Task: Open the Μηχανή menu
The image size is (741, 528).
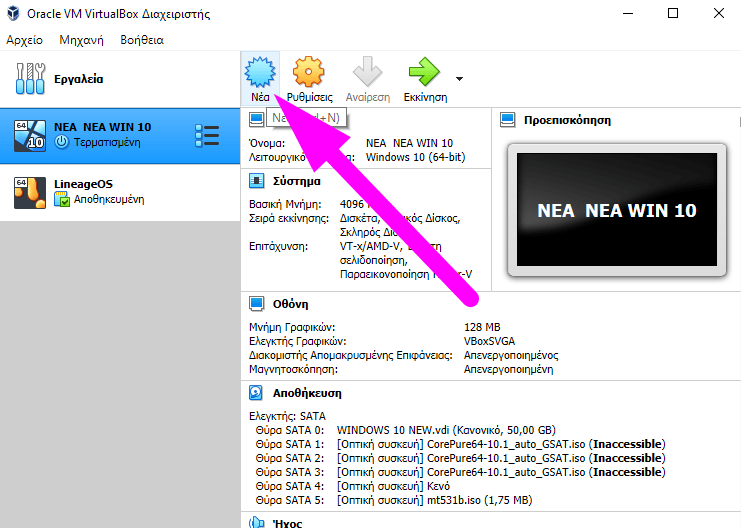Action: coord(81,40)
